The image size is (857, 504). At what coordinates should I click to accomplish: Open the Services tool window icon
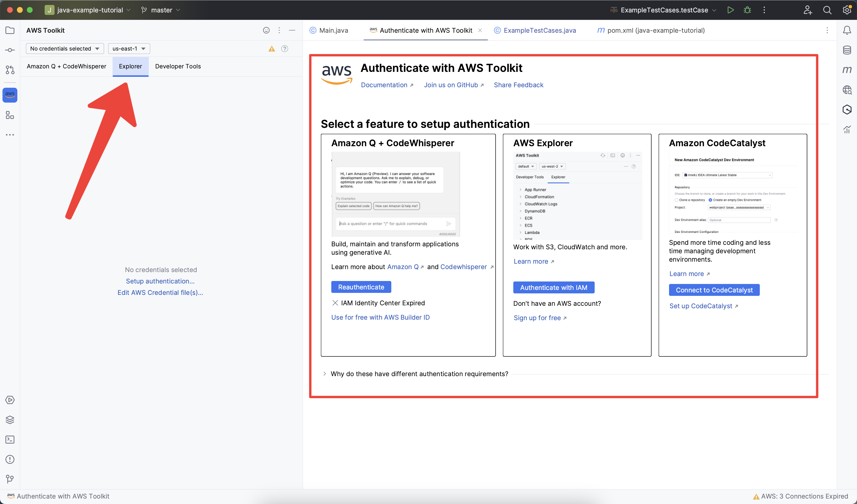10,400
